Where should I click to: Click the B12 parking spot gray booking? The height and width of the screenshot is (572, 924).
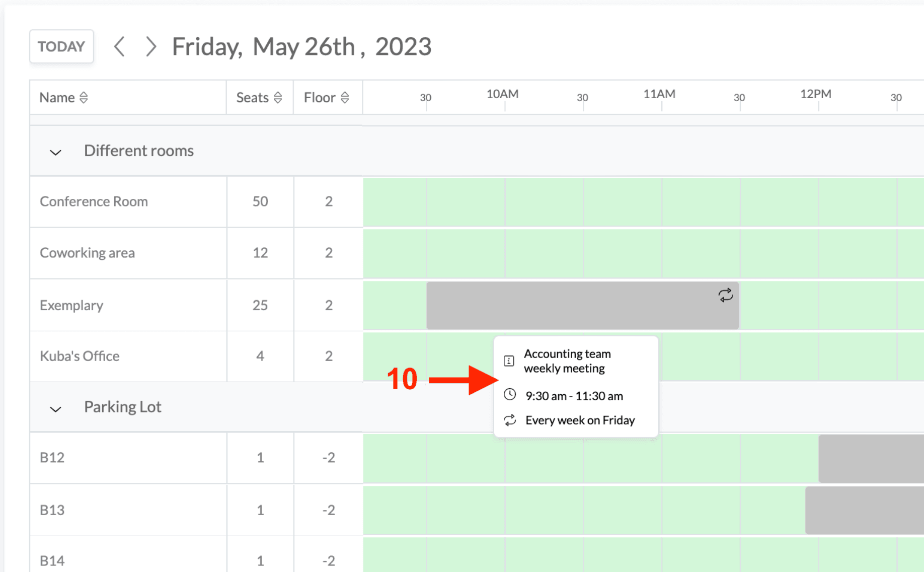pyautogui.click(x=871, y=459)
